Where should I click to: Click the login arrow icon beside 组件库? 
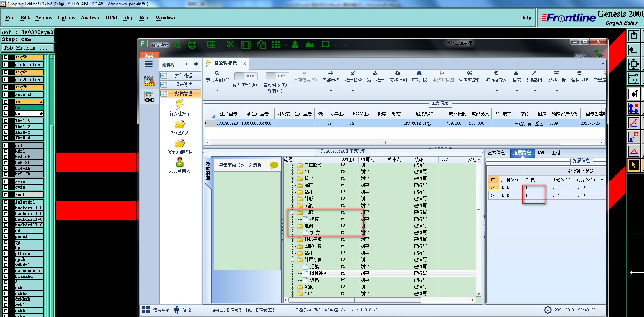click(x=196, y=64)
